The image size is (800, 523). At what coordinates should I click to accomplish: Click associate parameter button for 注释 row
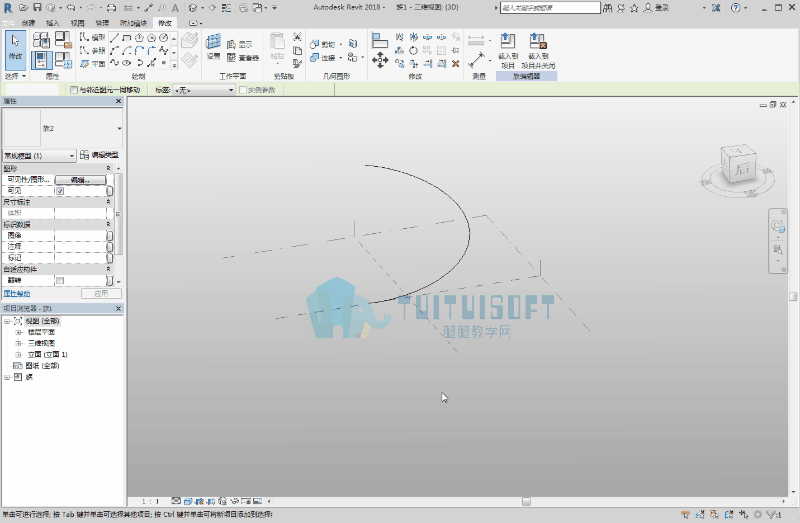tap(109, 246)
